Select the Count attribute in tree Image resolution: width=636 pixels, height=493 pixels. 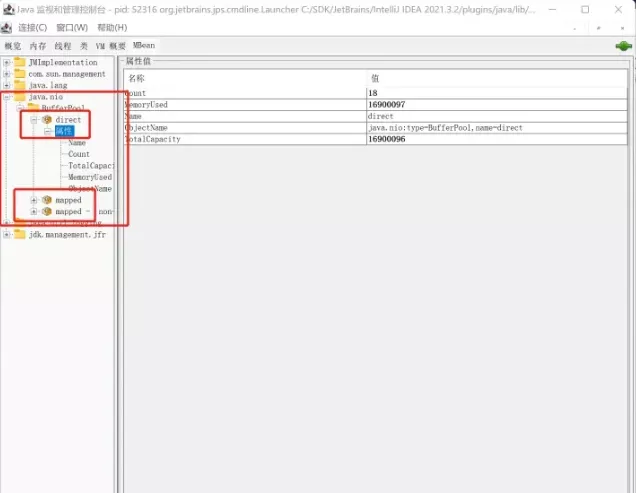click(79, 154)
